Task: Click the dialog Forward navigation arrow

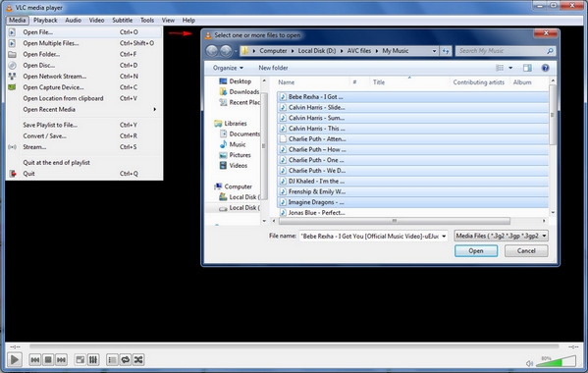Action: pyautogui.click(x=226, y=51)
